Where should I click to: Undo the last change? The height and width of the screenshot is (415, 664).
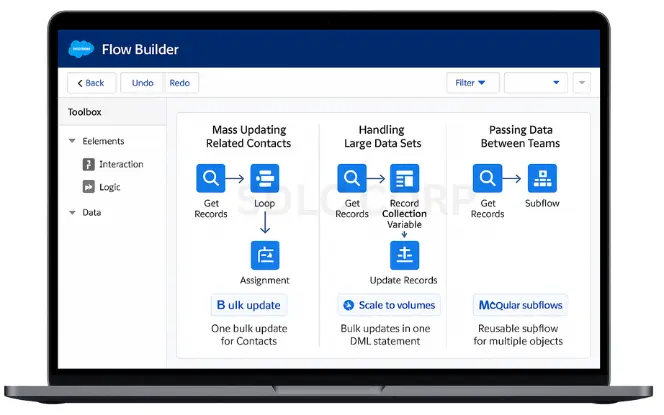point(142,83)
